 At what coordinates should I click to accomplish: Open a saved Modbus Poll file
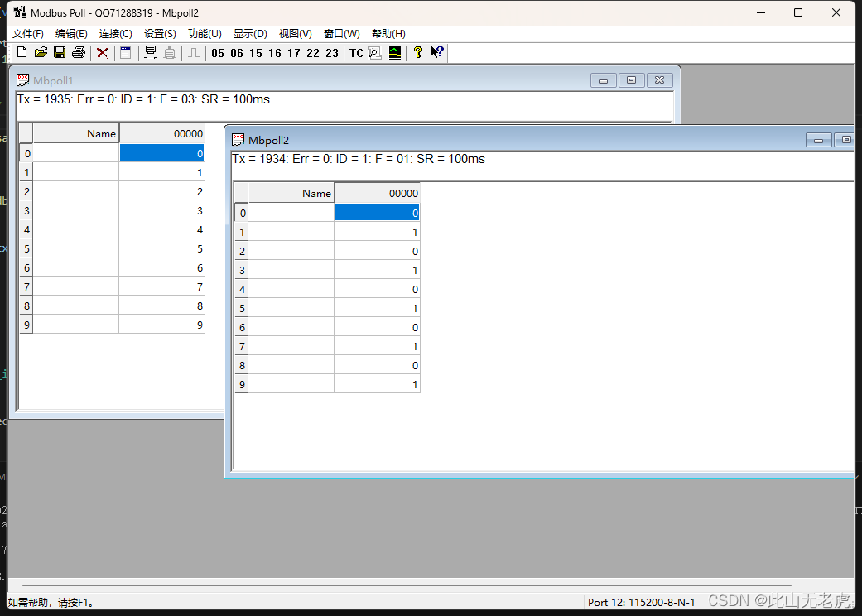pyautogui.click(x=40, y=52)
